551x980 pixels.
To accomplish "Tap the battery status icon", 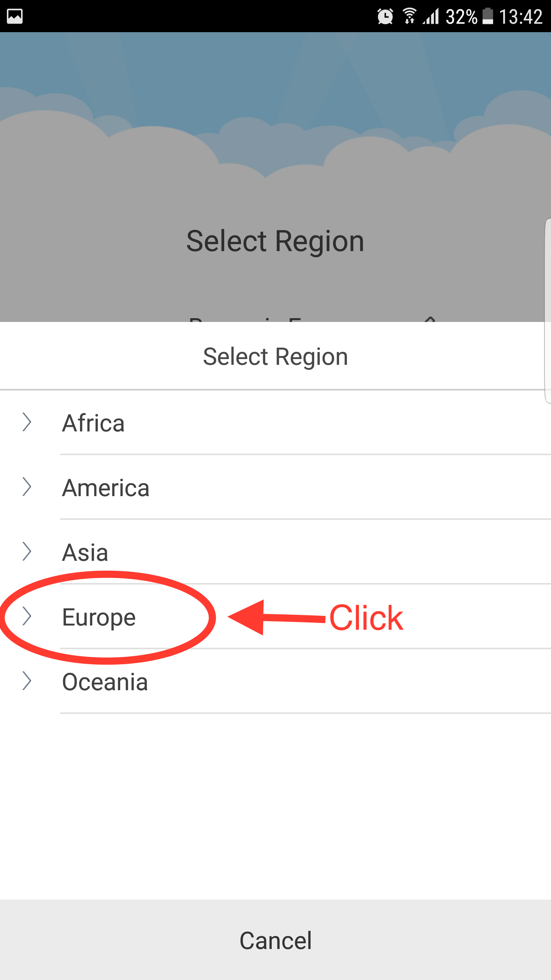I will (x=487, y=16).
